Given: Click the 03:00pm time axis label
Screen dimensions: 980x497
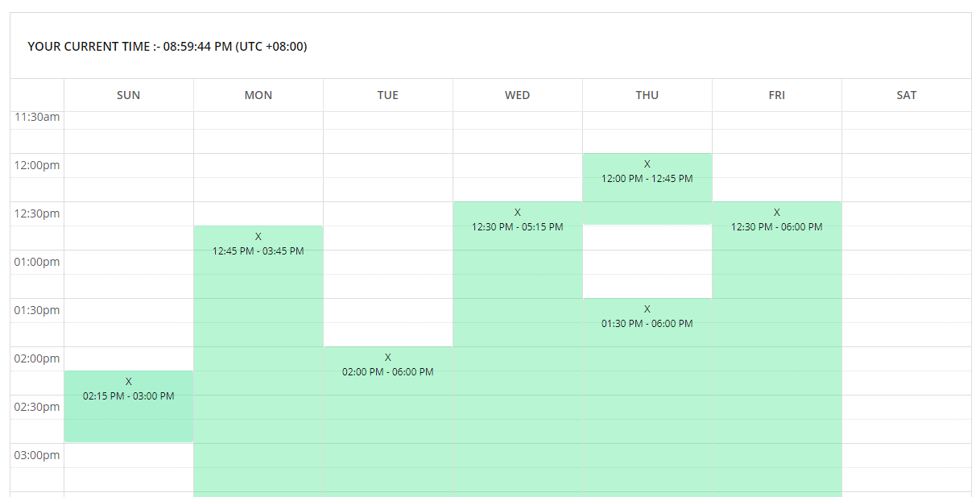Looking at the screenshot, I should point(37,455).
